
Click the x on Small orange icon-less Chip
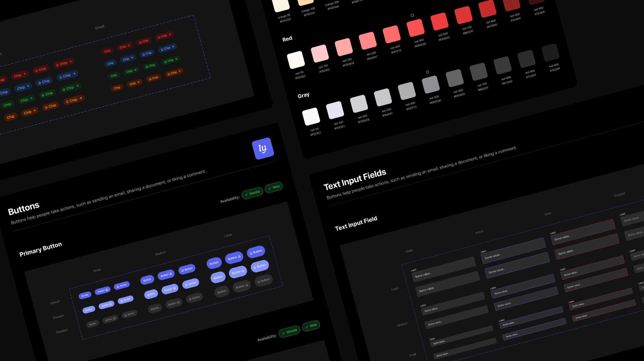tap(139, 82)
